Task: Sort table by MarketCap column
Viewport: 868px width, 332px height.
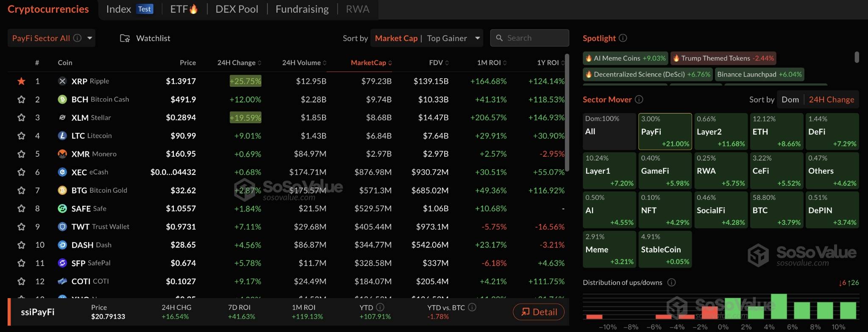Action: click(x=371, y=63)
